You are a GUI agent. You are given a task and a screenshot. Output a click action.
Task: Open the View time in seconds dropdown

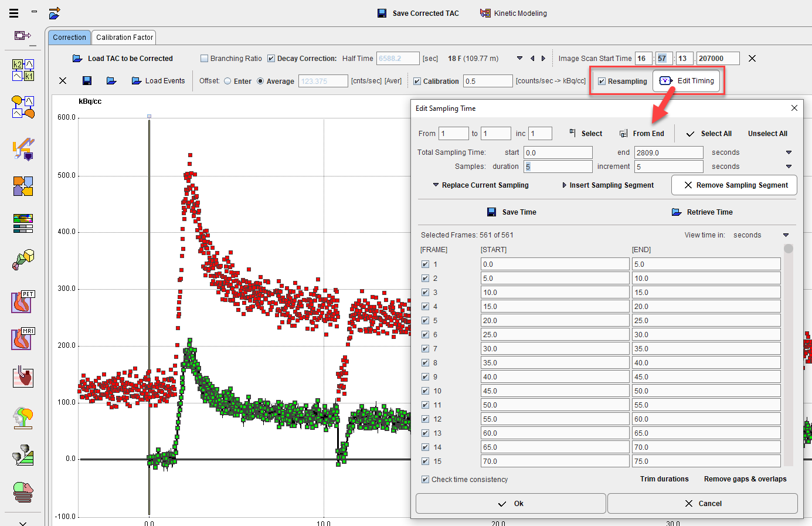point(786,235)
